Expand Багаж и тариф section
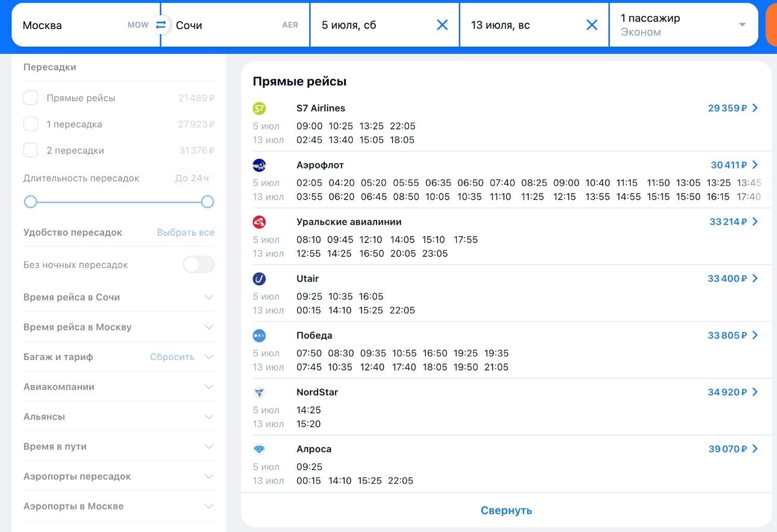Screen dimensions: 777x532 point(209,357)
